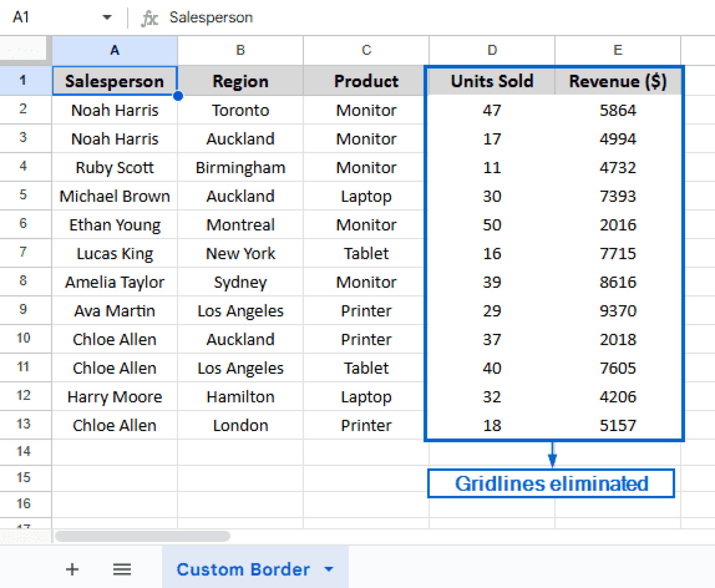Select the cell with Gridlines eliminated text

(x=551, y=483)
